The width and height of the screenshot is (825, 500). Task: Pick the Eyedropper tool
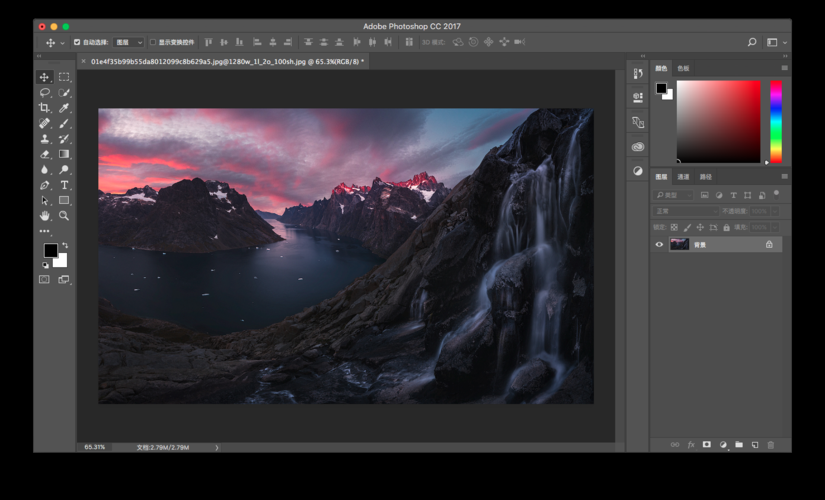[64, 108]
